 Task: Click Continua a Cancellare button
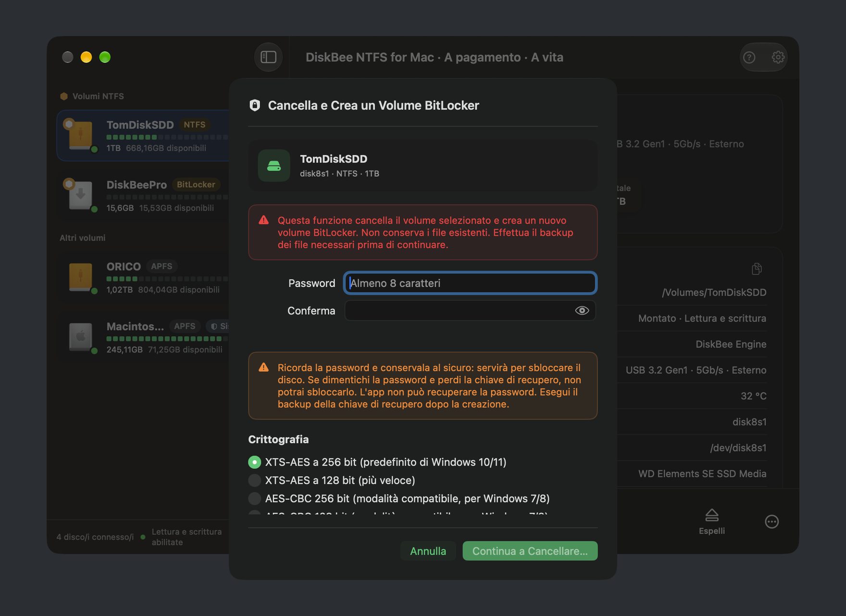[x=530, y=551]
